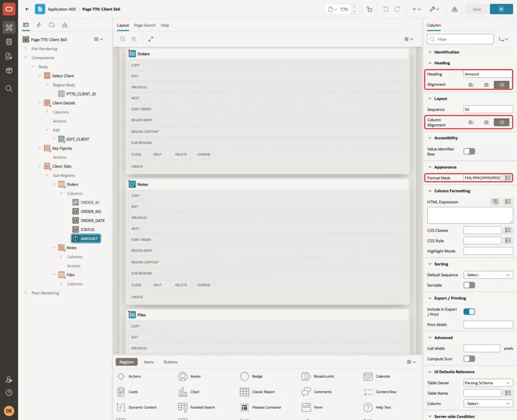Open the Search magnifier in the left sidebar

(x=9, y=89)
